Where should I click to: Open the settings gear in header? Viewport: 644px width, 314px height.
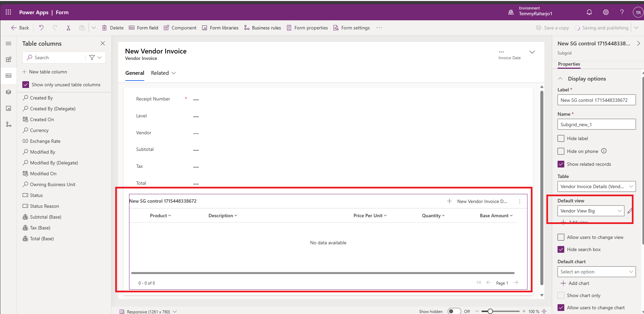(606, 12)
